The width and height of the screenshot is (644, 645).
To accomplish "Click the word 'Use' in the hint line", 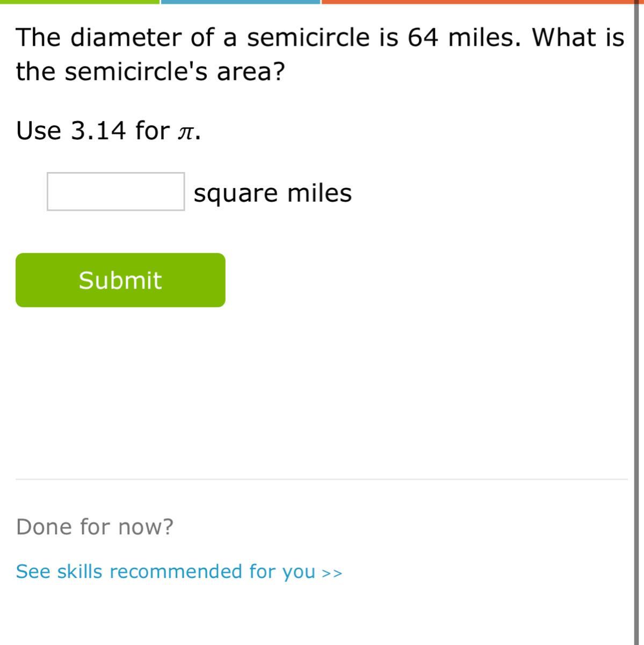I will (x=39, y=130).
